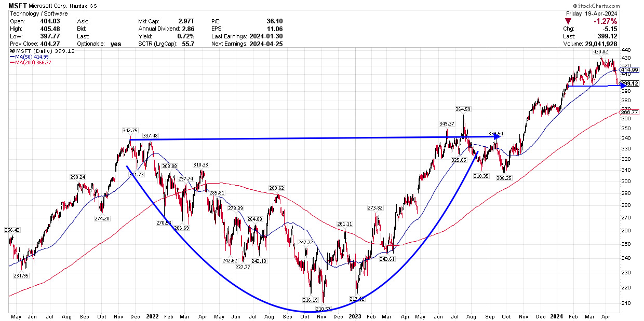Click the 273.82 price label

tap(375, 207)
